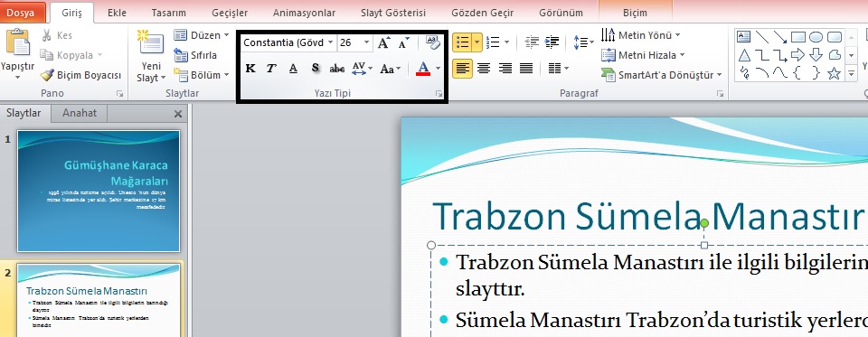Open the Anahat outline pane tab
868x337 pixels.
(80, 113)
